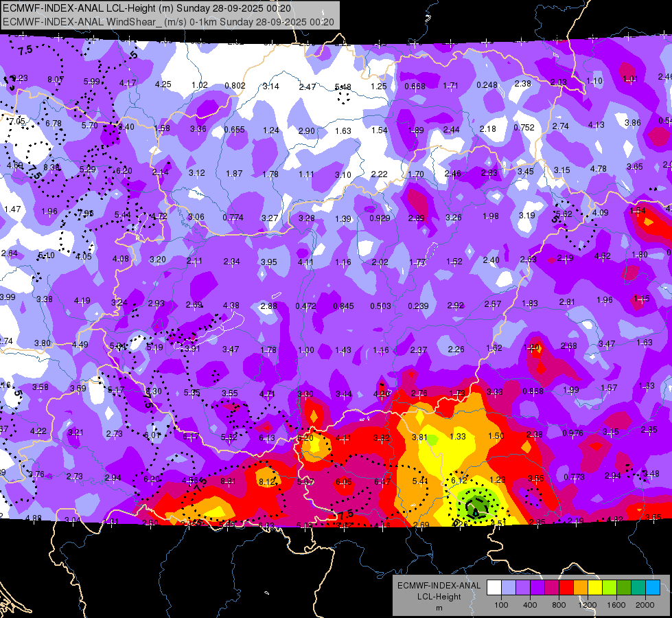Screen dimensions: 672x618
Task: Click wind shear value 7.05
Action: pyautogui.click(x=17, y=122)
